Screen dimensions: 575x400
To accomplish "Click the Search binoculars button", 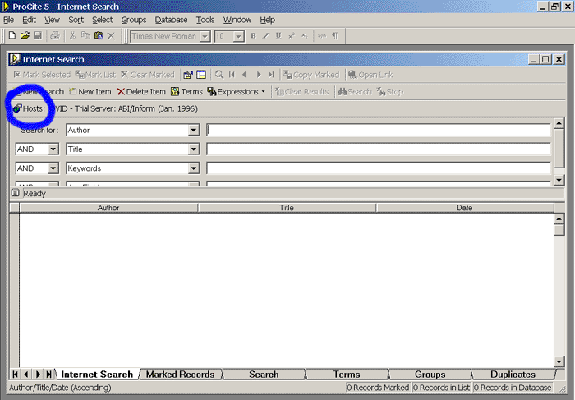I will [355, 92].
